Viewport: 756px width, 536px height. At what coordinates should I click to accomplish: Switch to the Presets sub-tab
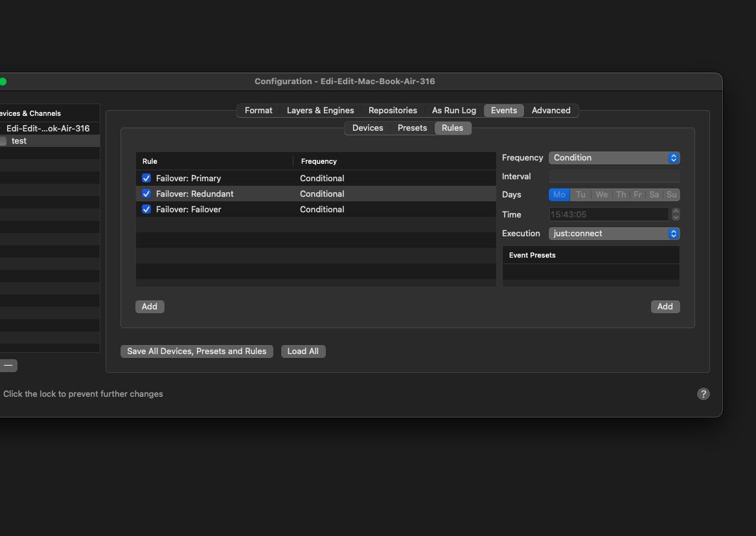412,128
